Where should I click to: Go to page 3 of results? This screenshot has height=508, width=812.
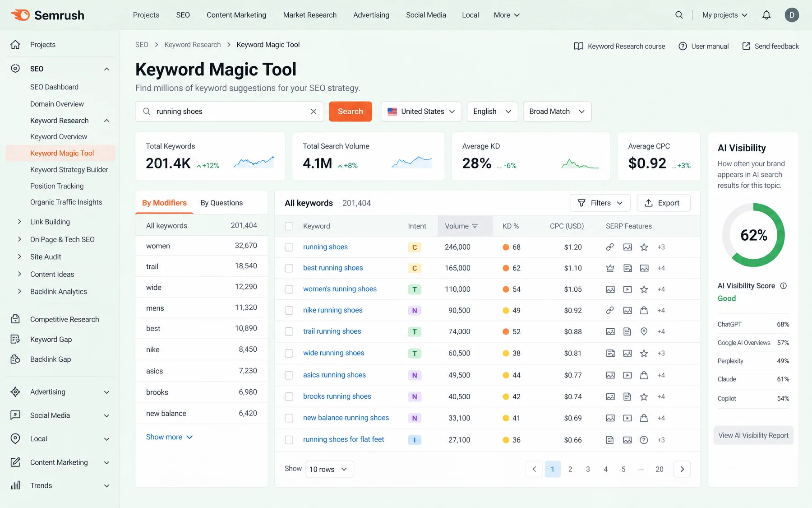click(588, 469)
